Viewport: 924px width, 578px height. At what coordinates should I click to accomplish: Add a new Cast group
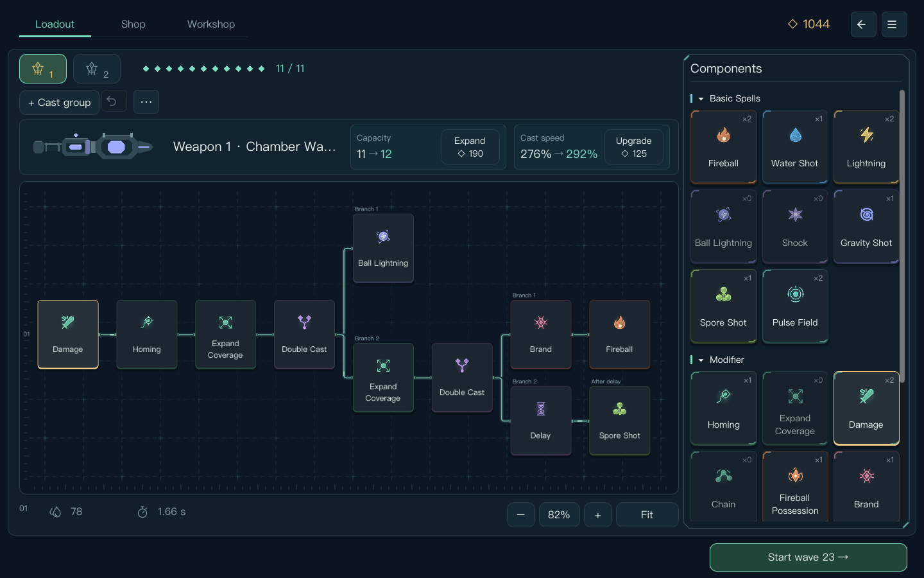click(x=60, y=103)
